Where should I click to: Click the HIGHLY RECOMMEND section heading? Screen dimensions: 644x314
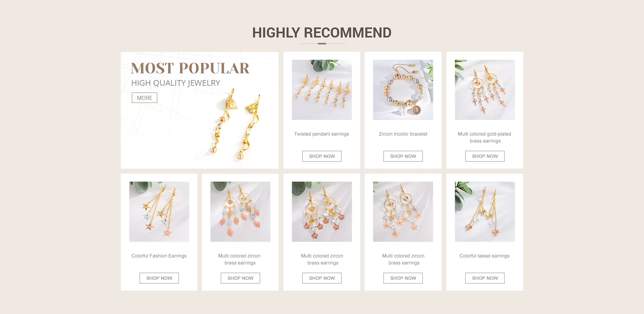tap(322, 33)
